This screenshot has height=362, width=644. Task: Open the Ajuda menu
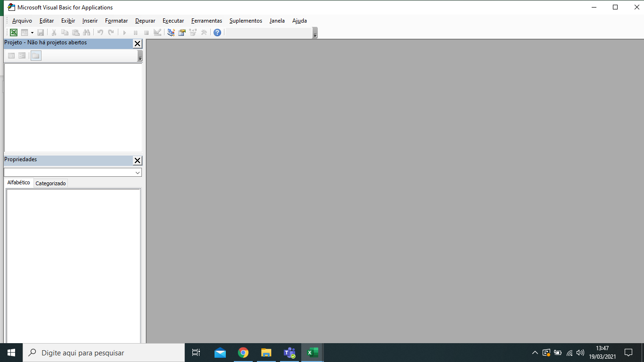[x=299, y=21]
